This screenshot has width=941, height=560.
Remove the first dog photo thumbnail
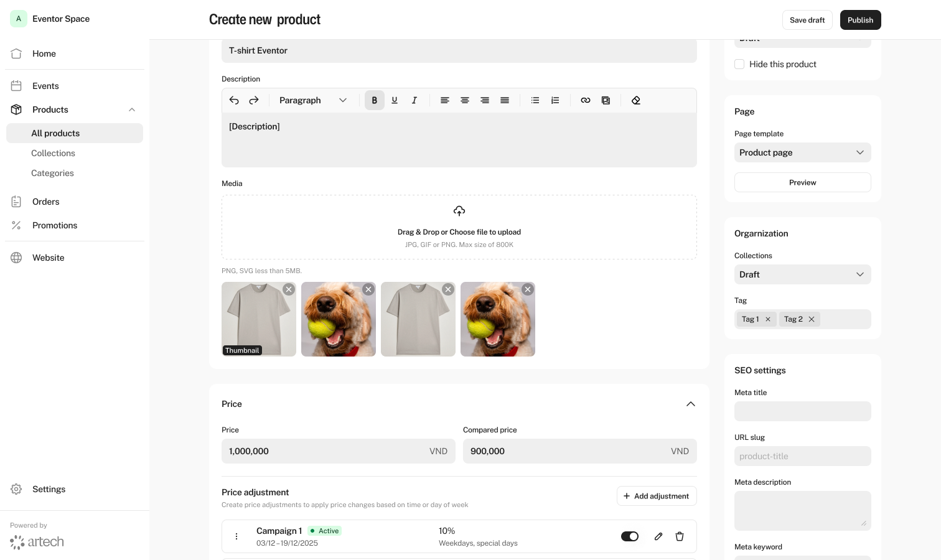[x=368, y=289]
